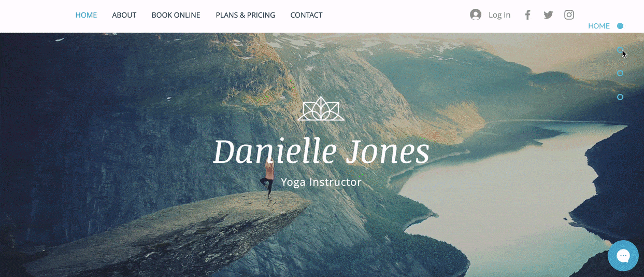This screenshot has width=644, height=277.
Task: Open the Twitter bird icon
Action: coord(548,15)
